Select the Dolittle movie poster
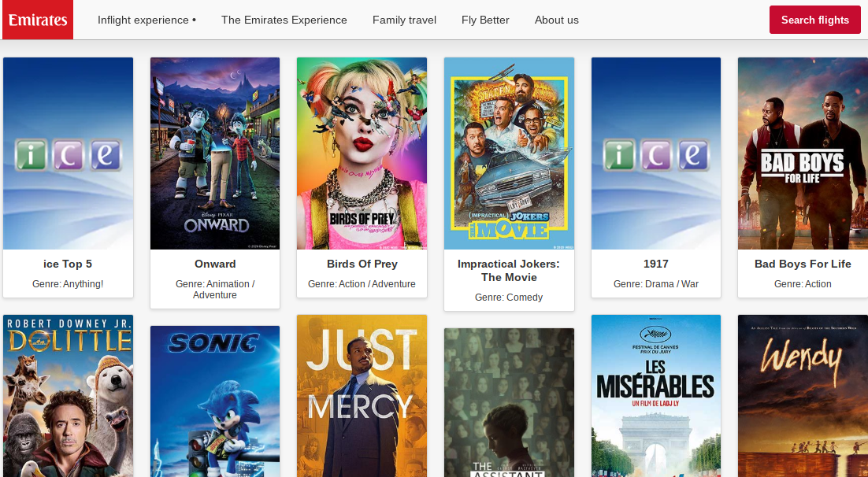 pyautogui.click(x=68, y=396)
